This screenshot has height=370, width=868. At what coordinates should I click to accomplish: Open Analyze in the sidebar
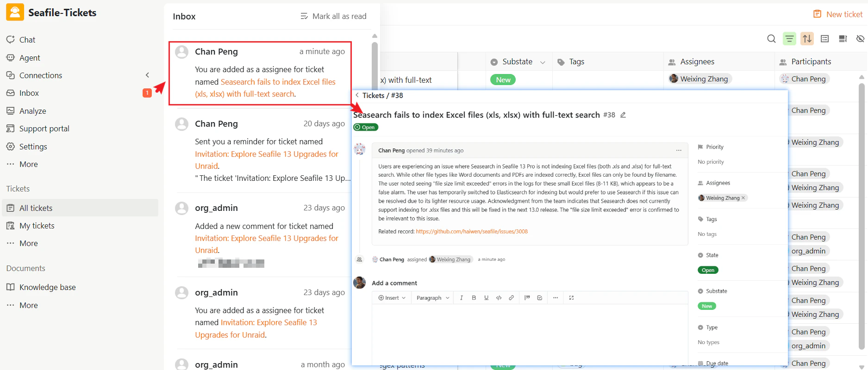click(x=33, y=111)
